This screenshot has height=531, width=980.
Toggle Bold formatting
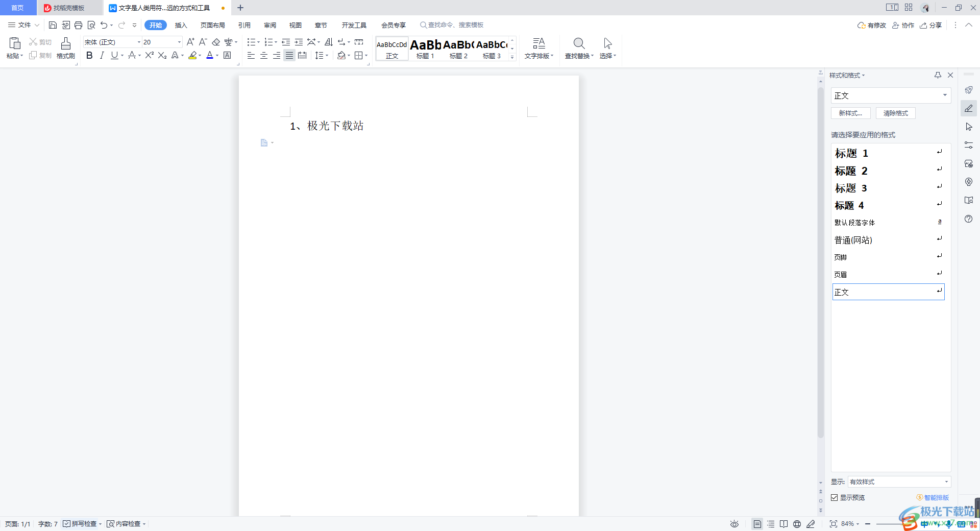(89, 55)
